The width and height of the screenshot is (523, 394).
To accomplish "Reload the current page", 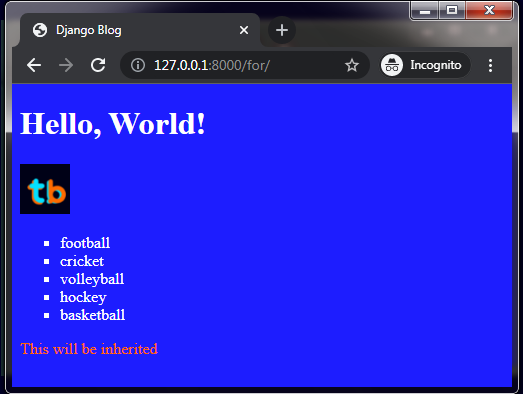I will [x=98, y=65].
